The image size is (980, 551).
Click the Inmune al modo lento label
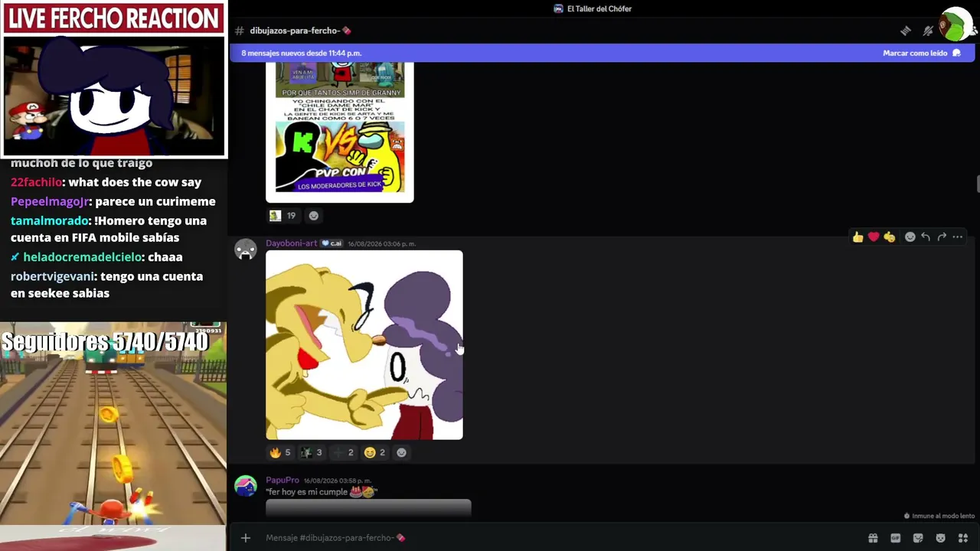[939, 516]
